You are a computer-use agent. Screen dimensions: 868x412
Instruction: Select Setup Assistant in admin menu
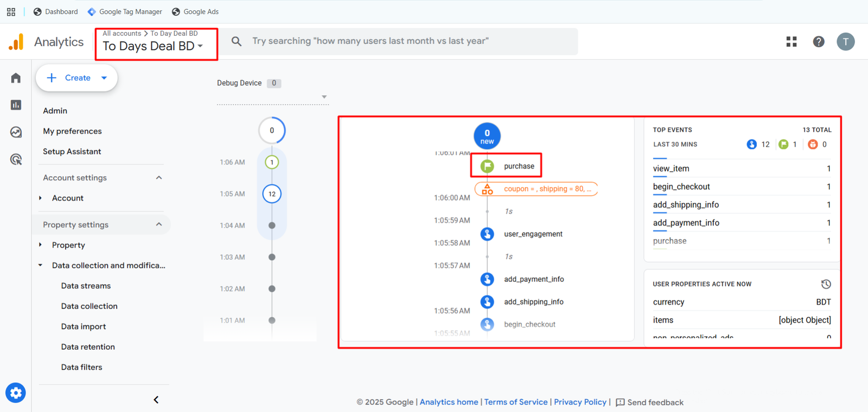point(72,152)
